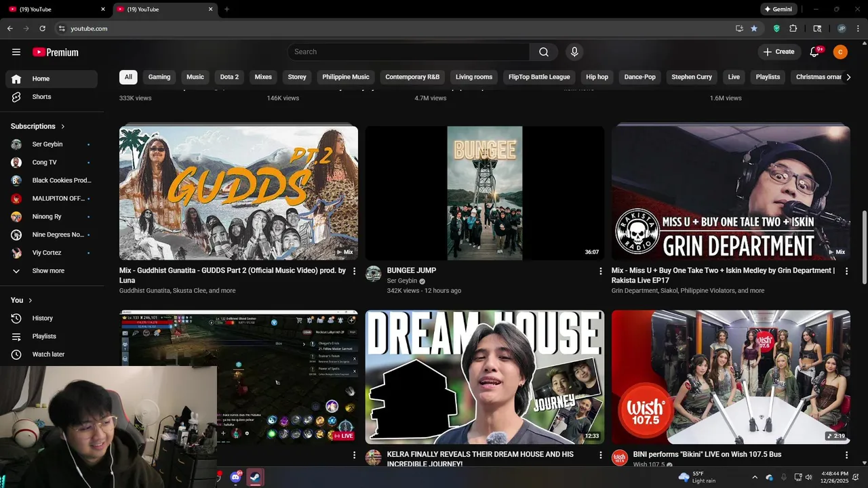Viewport: 868px width, 488px height.
Task: Open the YouTube guide hamburger menu
Action: pyautogui.click(x=16, y=52)
